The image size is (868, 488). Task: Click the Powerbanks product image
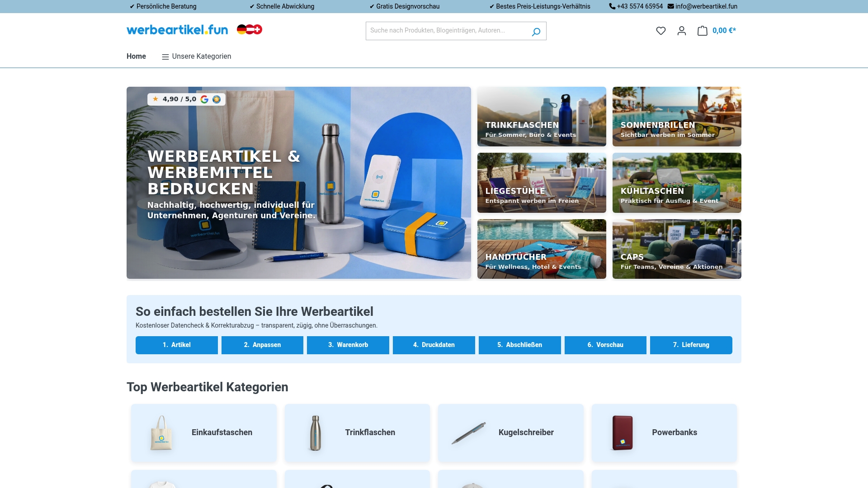pyautogui.click(x=623, y=433)
